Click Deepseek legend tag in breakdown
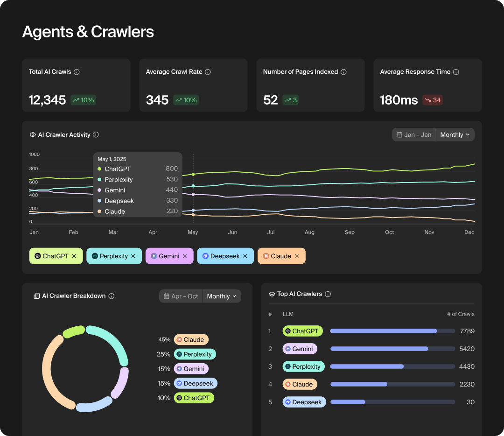Image resolution: width=504 pixels, height=436 pixels. pos(196,383)
